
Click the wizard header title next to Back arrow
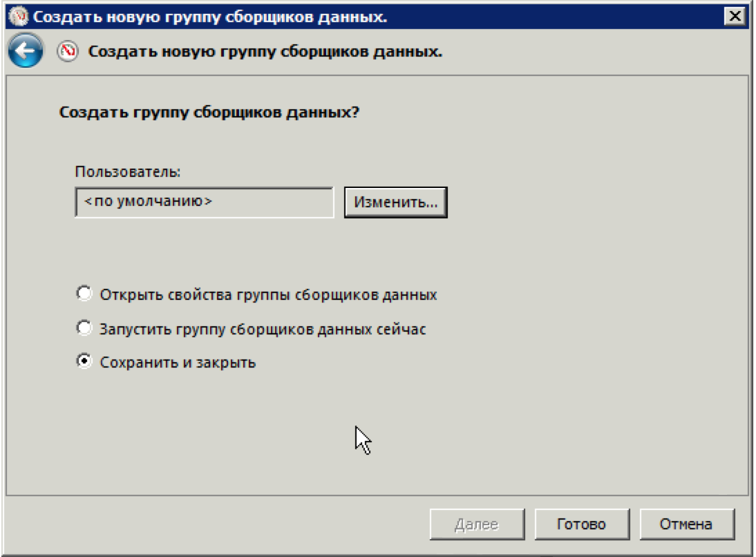click(265, 52)
